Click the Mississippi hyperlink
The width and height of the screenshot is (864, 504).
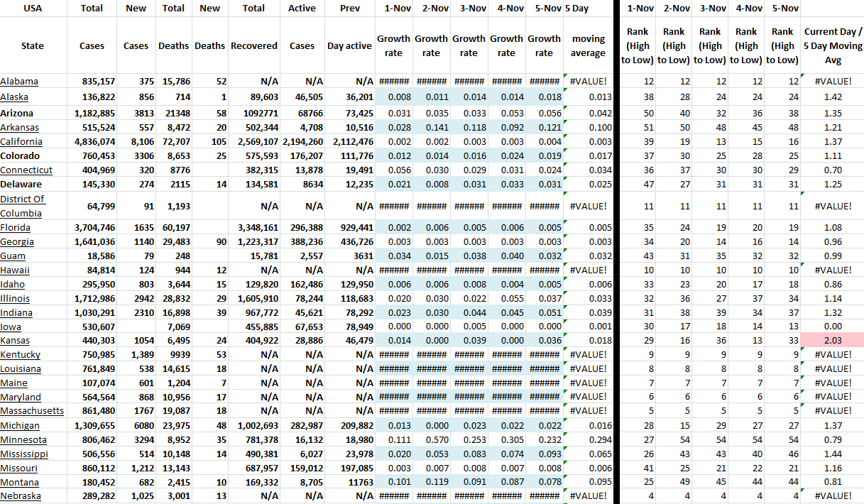[x=24, y=454]
